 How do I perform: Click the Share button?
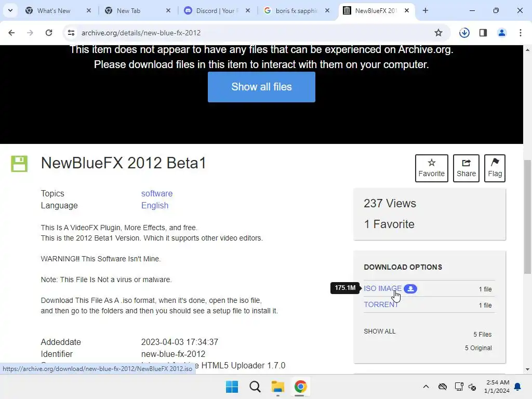466,168
